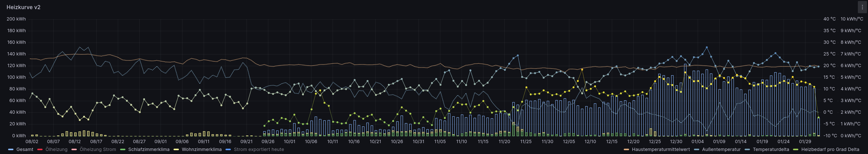Click the 12/25 date label on x-axis
Screen dimensions: 868x154
point(654,142)
